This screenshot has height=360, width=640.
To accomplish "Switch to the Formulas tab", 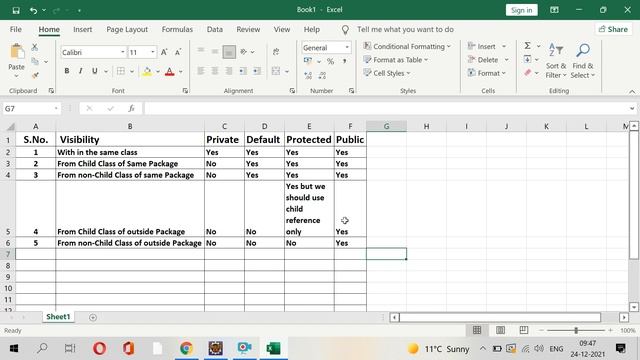I will click(x=177, y=29).
